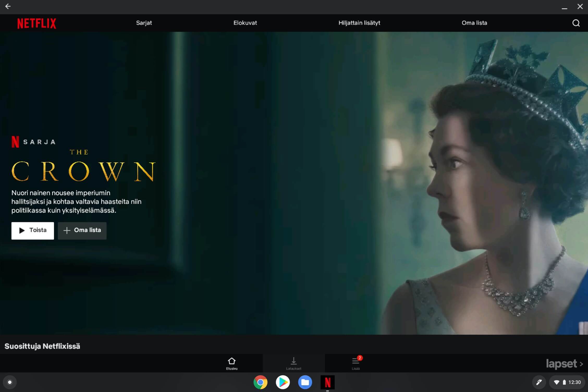Image resolution: width=588 pixels, height=392 pixels.
Task: Open Hiljattain lisätyt section
Action: (359, 23)
